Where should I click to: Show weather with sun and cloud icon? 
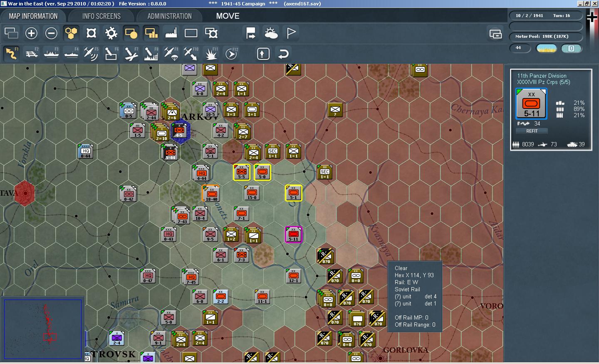pos(271,33)
